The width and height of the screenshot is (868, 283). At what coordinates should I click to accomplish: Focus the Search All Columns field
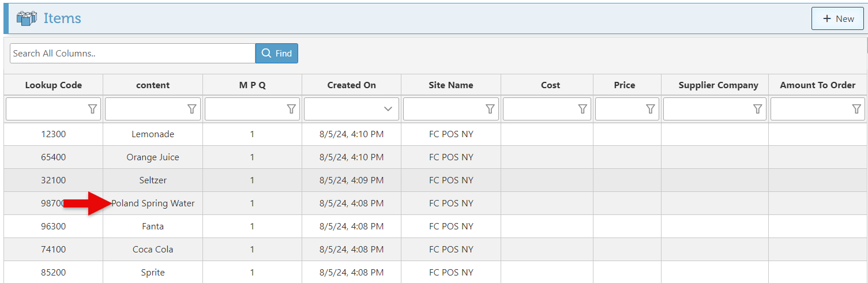click(132, 53)
